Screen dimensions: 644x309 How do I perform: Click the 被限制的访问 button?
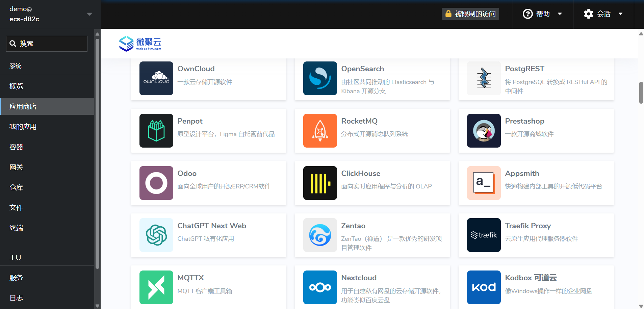470,14
